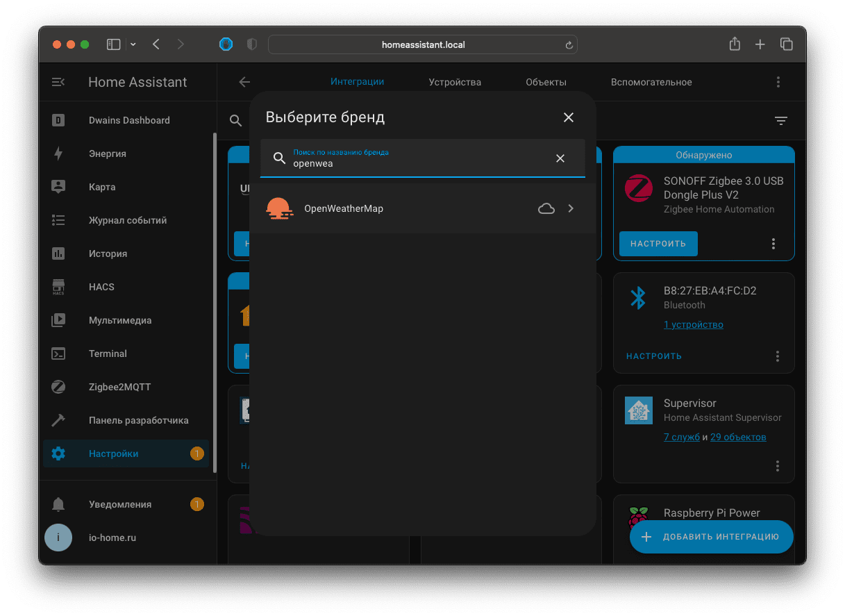The image size is (845, 616).
Task: Click НАСТРОИТЬ on SONOFF Zigbee card
Action: 658,244
